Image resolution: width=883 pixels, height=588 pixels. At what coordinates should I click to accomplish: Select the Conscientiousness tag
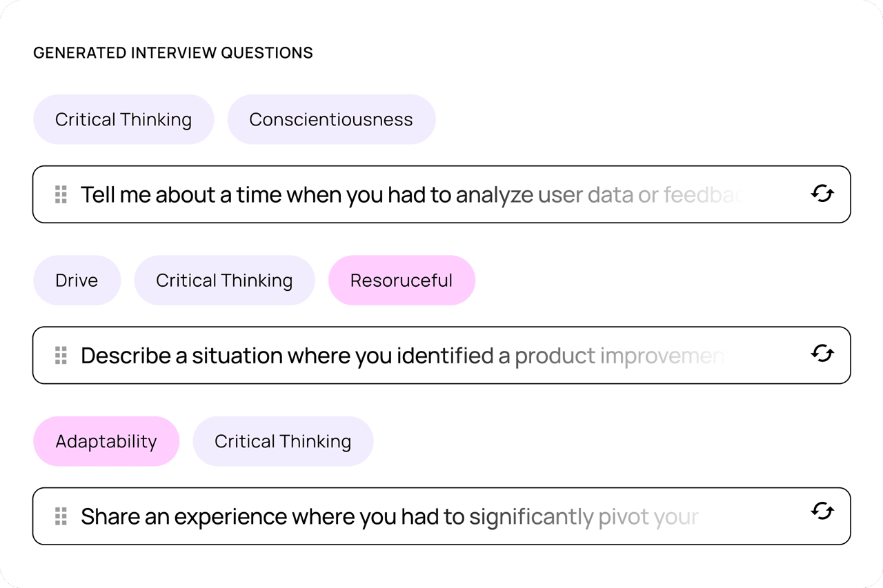(331, 120)
